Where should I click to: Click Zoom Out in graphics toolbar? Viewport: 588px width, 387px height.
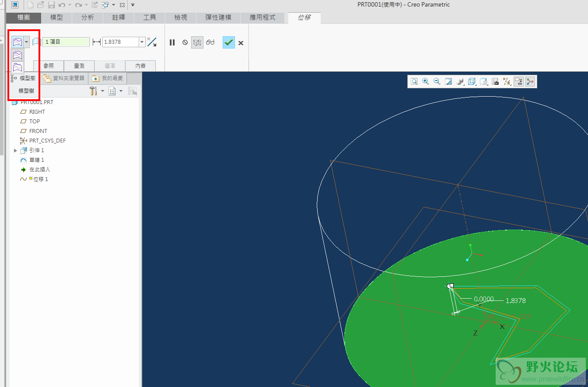437,81
